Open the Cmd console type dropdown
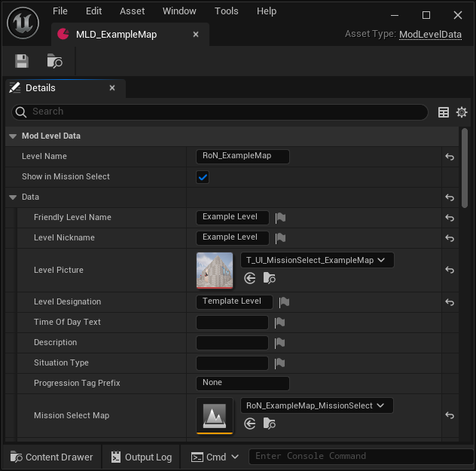The height and width of the screenshot is (471, 476). click(215, 457)
